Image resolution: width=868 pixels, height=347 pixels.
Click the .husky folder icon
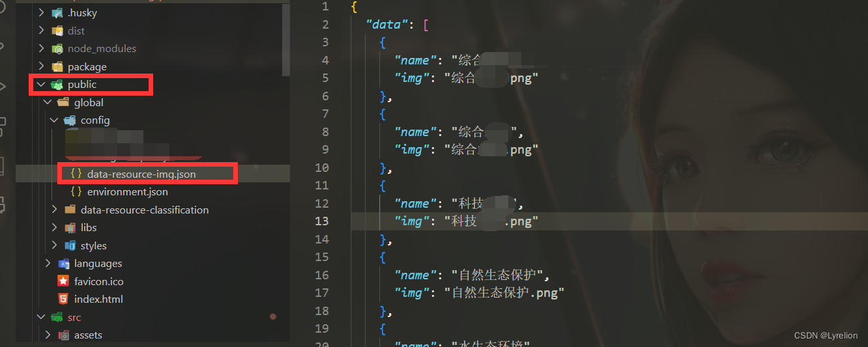(57, 13)
